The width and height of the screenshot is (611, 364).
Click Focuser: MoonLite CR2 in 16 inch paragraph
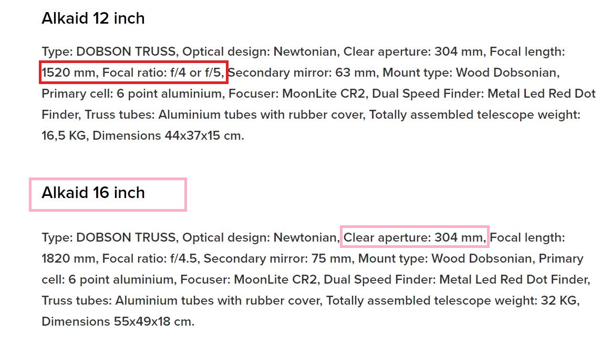pos(248,279)
